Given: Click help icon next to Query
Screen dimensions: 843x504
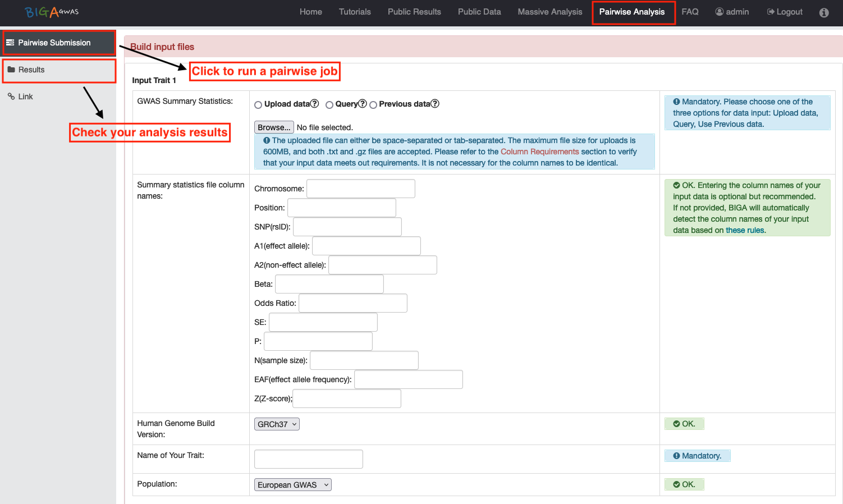Looking at the screenshot, I should [363, 104].
